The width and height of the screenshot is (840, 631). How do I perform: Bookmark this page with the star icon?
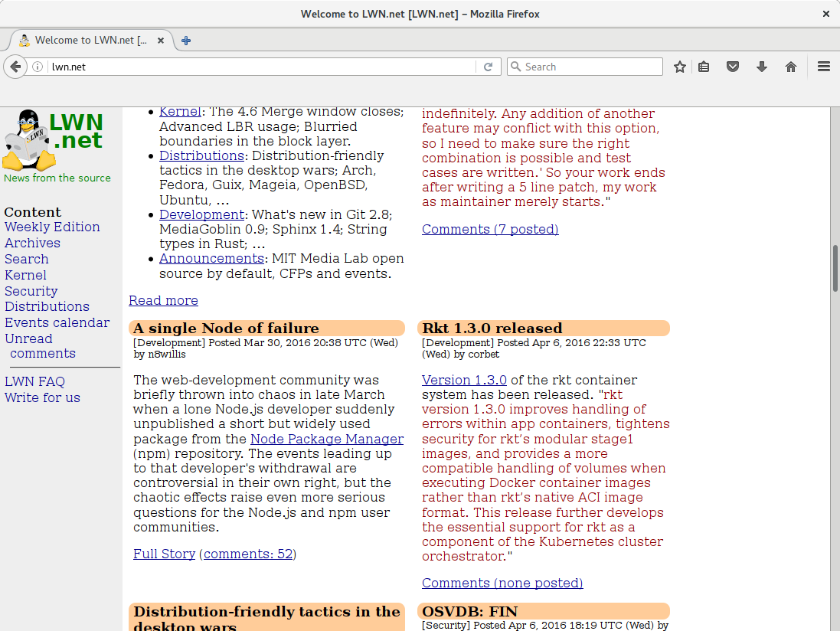[679, 67]
